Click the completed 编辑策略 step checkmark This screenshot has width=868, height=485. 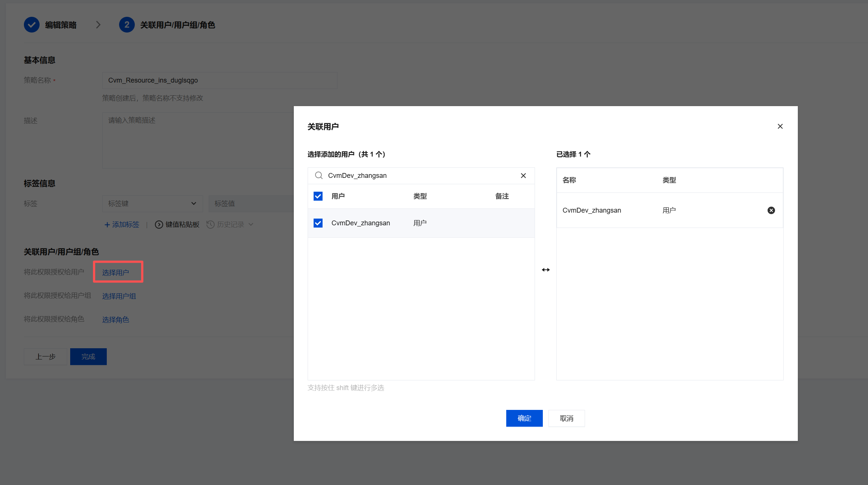click(32, 25)
